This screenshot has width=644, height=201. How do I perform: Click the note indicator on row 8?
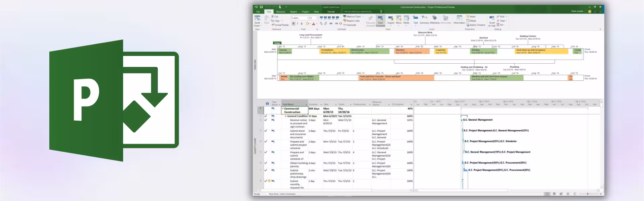(x=269, y=181)
